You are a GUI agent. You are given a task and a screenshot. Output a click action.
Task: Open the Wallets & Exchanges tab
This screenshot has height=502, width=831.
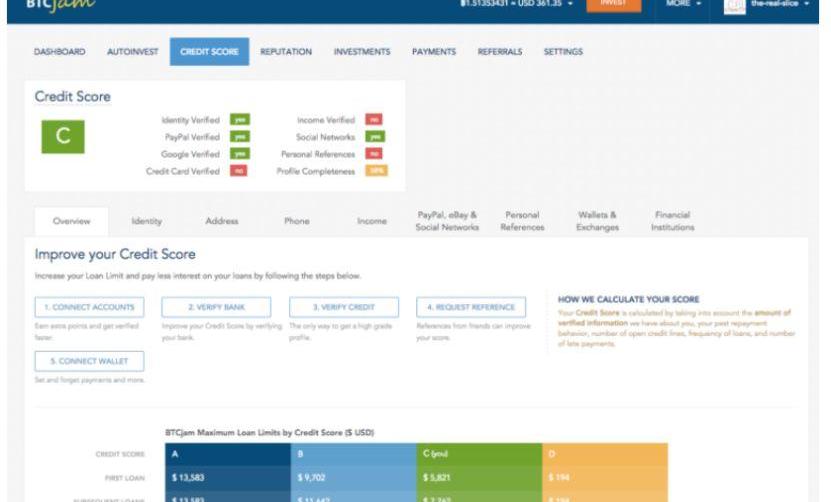(x=597, y=221)
